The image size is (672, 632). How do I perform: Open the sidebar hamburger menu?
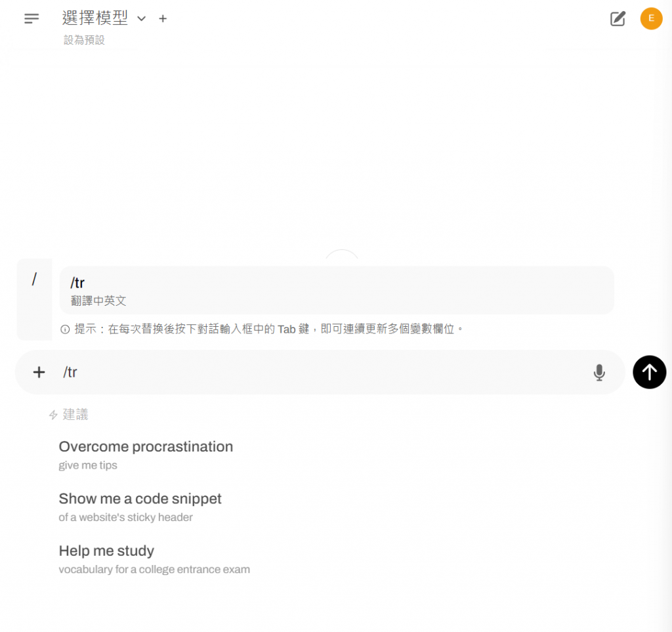point(31,18)
